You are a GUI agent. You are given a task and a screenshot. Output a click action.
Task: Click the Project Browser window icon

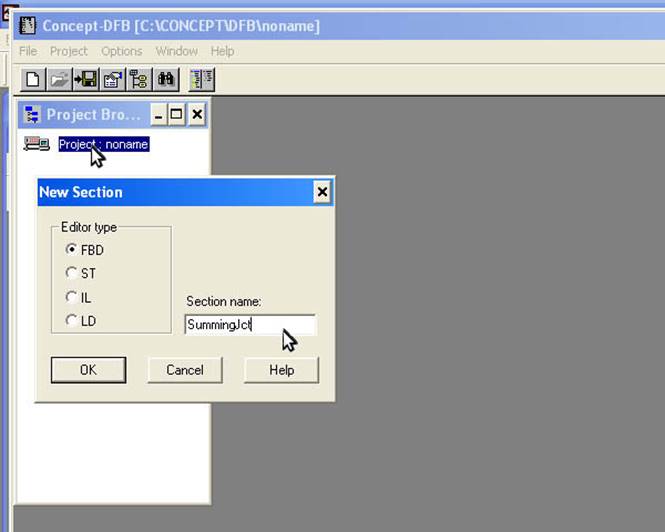[x=32, y=115]
